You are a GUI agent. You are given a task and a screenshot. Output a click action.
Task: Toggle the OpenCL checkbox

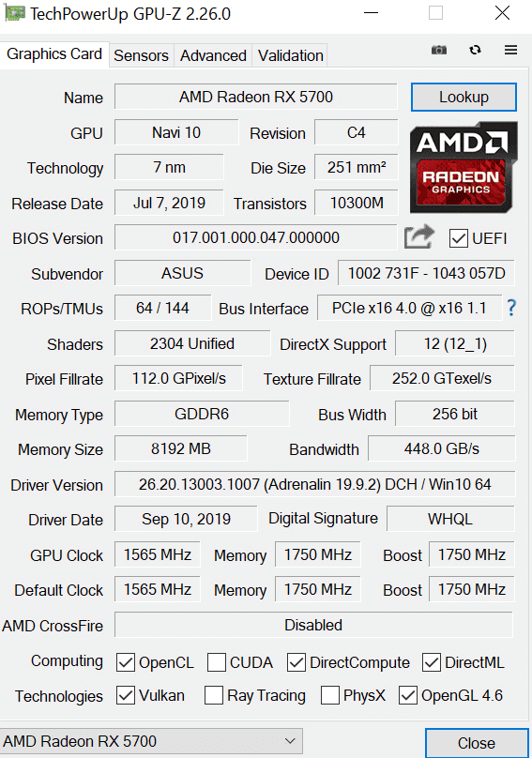pos(126,662)
